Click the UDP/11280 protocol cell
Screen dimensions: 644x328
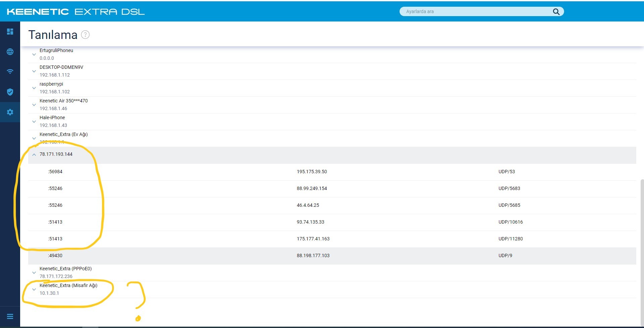pos(511,239)
